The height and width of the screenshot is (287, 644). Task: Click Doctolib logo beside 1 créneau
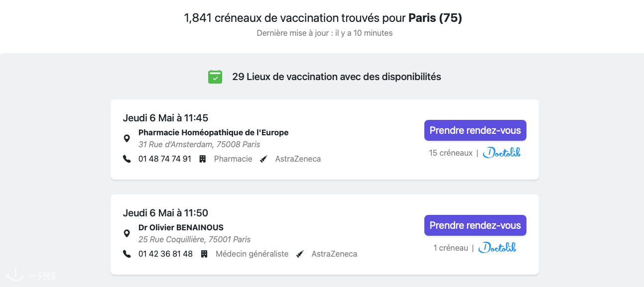click(498, 248)
